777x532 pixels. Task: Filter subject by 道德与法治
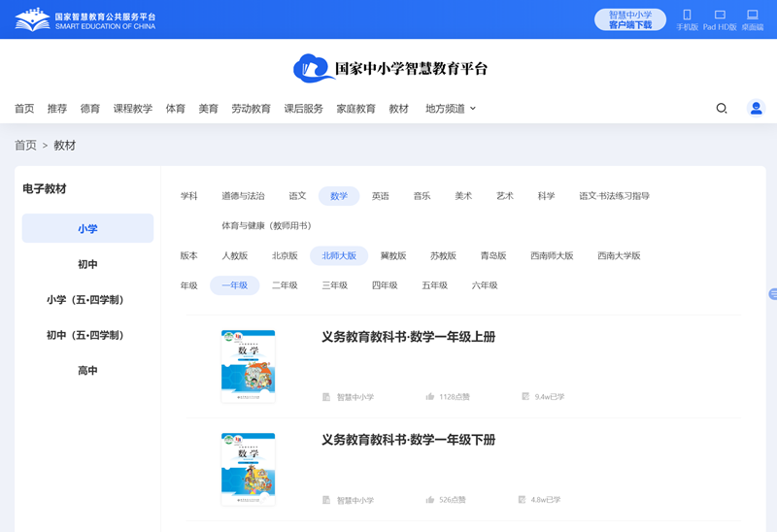[243, 196]
